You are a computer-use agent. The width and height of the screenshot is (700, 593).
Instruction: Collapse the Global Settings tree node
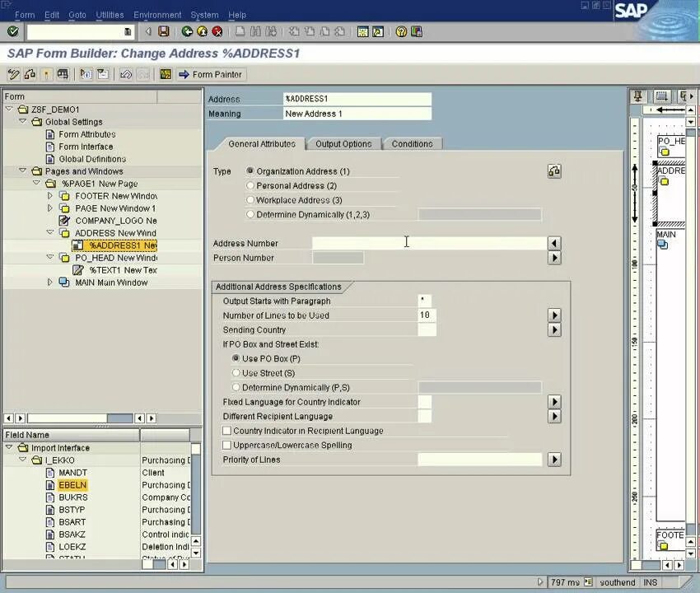pos(23,121)
